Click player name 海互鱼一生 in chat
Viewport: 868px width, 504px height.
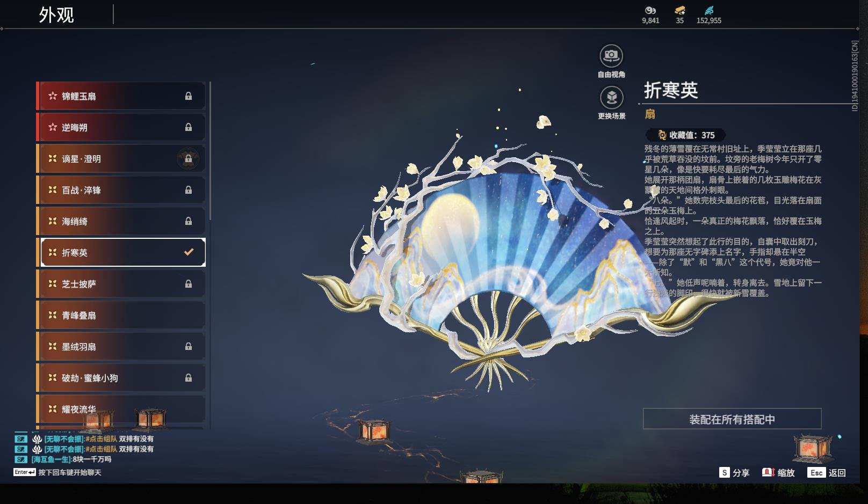coord(50,459)
